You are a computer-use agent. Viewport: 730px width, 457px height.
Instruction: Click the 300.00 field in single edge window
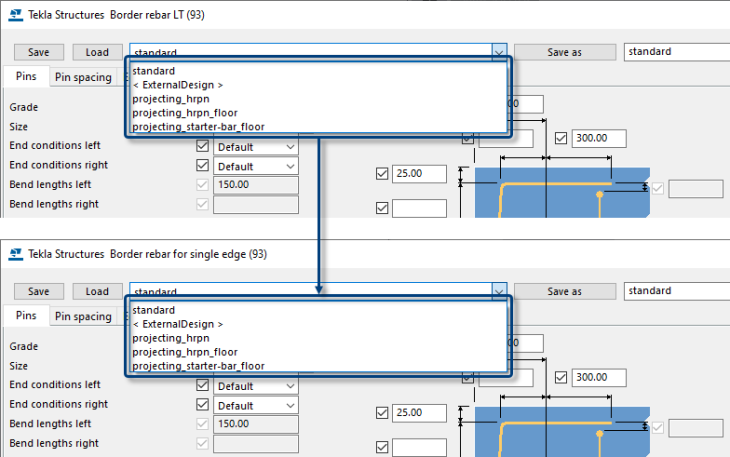pyautogui.click(x=599, y=377)
